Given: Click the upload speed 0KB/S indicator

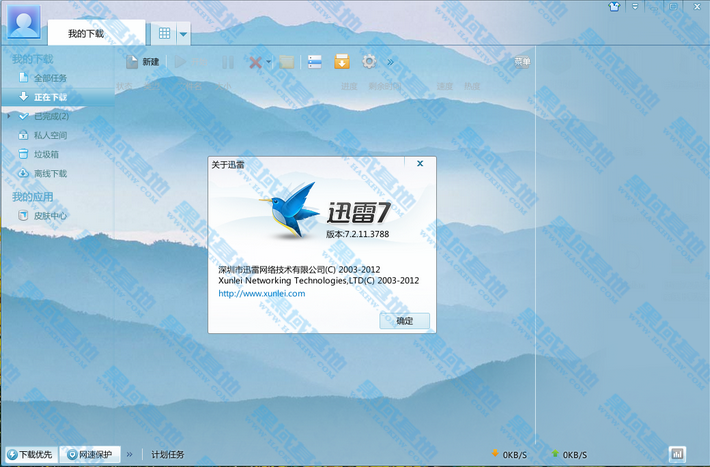Looking at the screenshot, I should click(x=569, y=454).
